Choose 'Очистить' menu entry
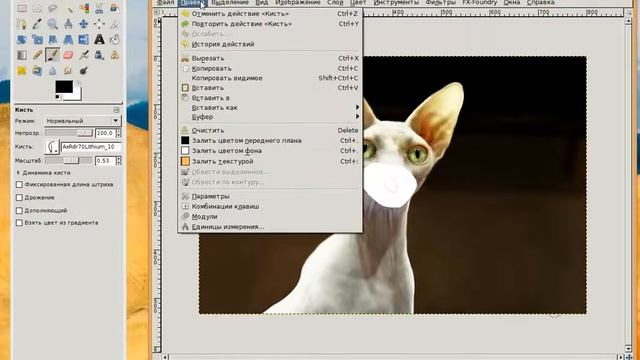Screen dimensions: 640x360 270,130
